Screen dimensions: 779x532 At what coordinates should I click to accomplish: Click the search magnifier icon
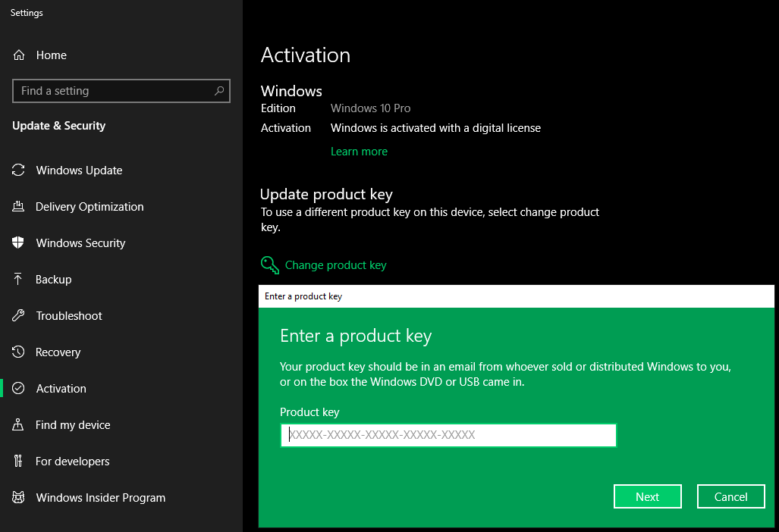[x=219, y=91]
